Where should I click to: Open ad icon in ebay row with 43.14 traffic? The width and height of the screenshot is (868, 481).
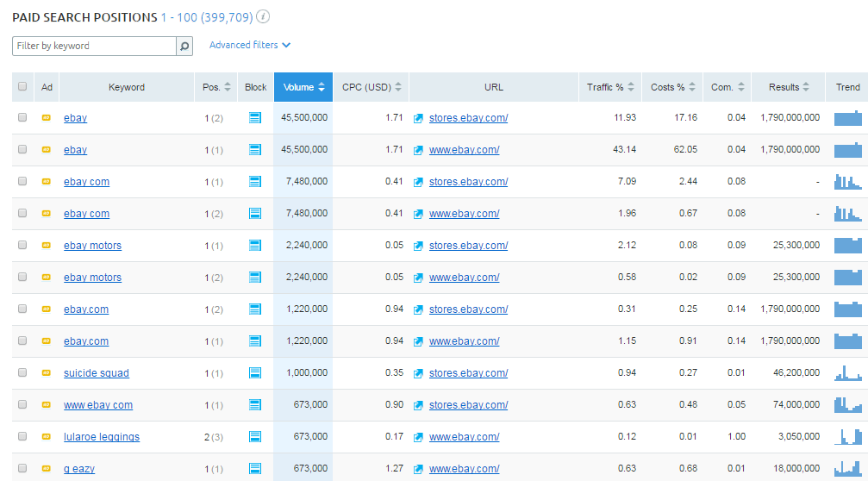tap(47, 149)
